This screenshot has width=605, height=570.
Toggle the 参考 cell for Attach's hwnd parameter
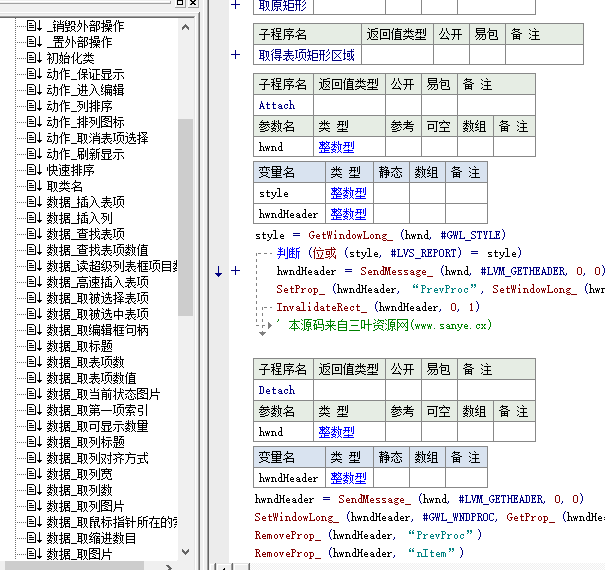point(402,147)
